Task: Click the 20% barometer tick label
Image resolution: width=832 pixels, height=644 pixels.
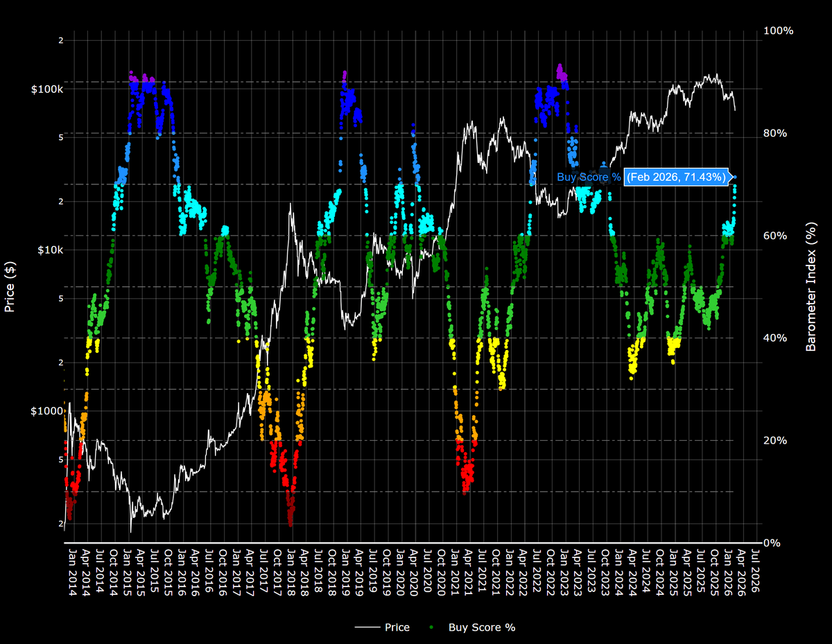Action: 776,440
